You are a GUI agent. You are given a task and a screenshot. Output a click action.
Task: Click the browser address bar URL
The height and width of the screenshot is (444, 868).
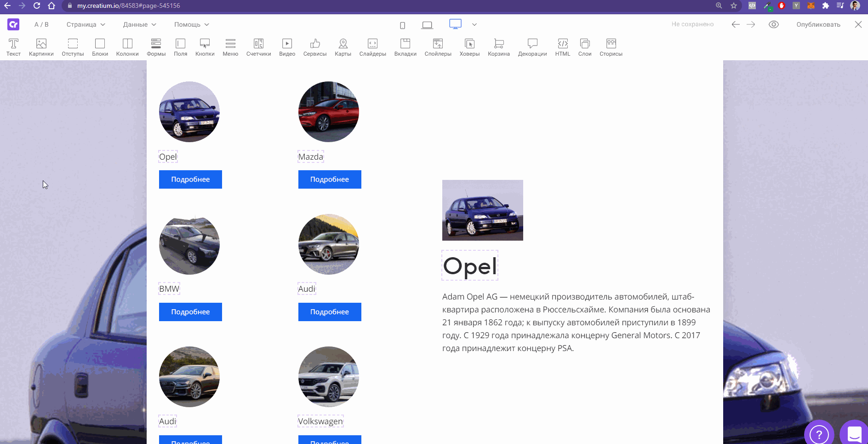(x=129, y=6)
